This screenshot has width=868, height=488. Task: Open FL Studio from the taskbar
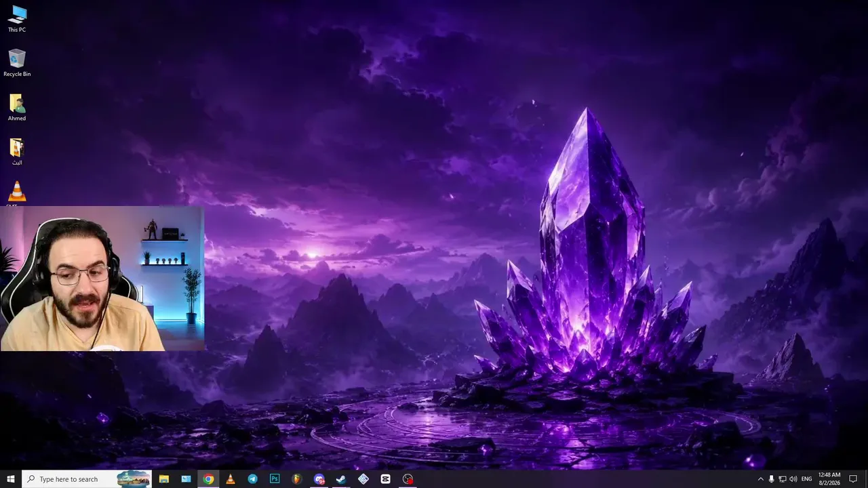(x=296, y=479)
